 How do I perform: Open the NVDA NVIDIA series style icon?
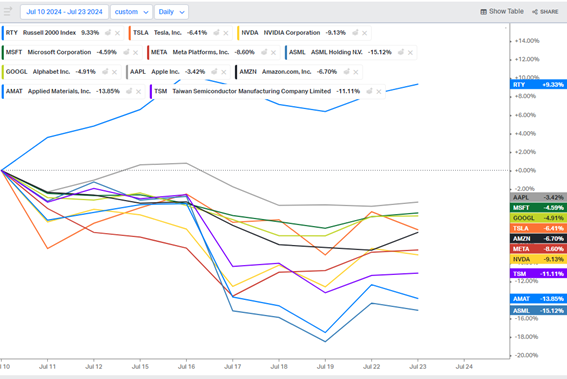click(x=355, y=33)
